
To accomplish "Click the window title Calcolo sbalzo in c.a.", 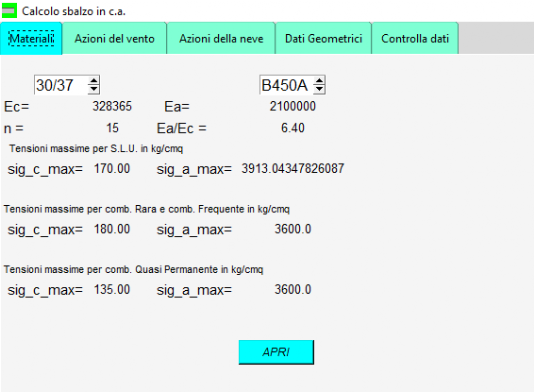I will 74,11.
